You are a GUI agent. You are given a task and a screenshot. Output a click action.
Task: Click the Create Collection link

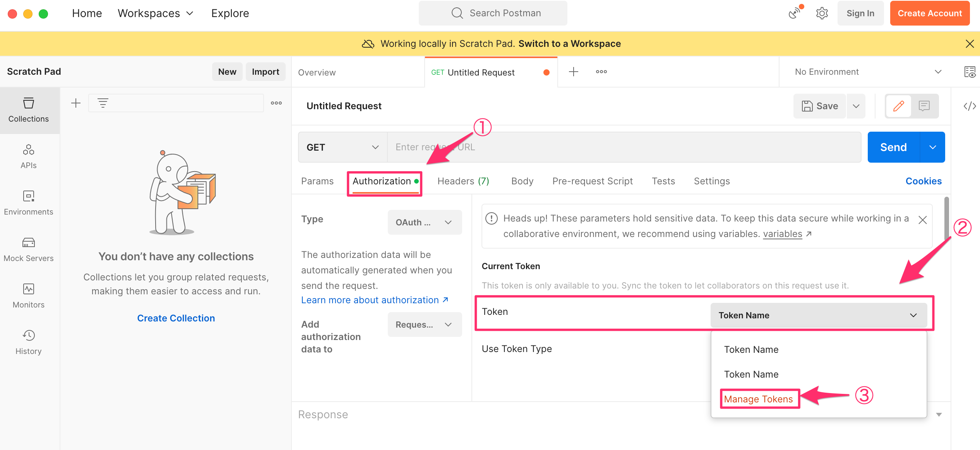tap(176, 318)
